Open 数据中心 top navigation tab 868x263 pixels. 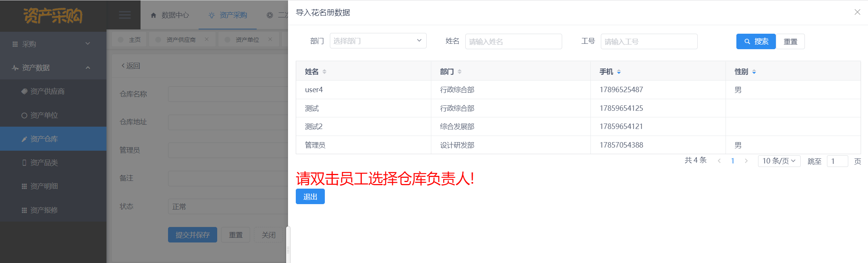[170, 15]
